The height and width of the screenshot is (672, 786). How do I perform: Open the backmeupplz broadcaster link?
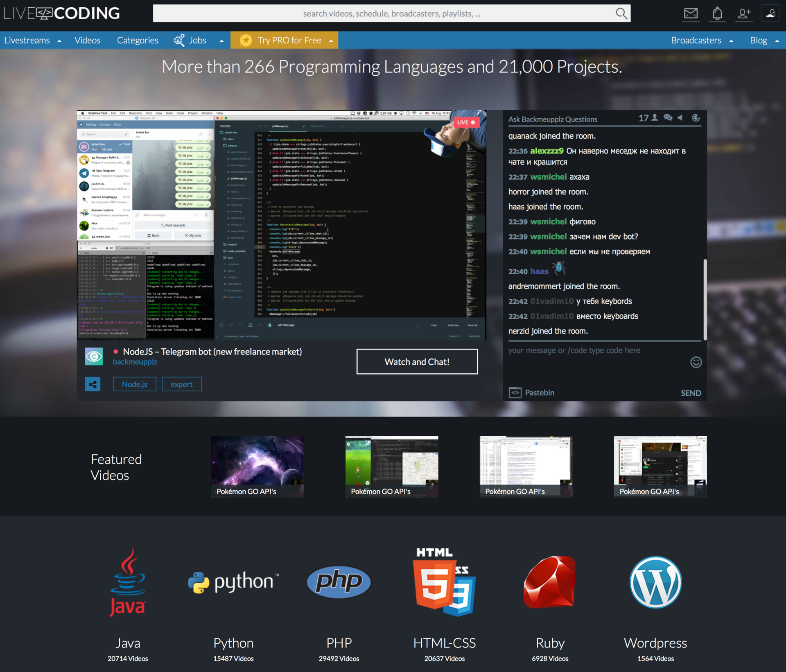[x=135, y=362]
